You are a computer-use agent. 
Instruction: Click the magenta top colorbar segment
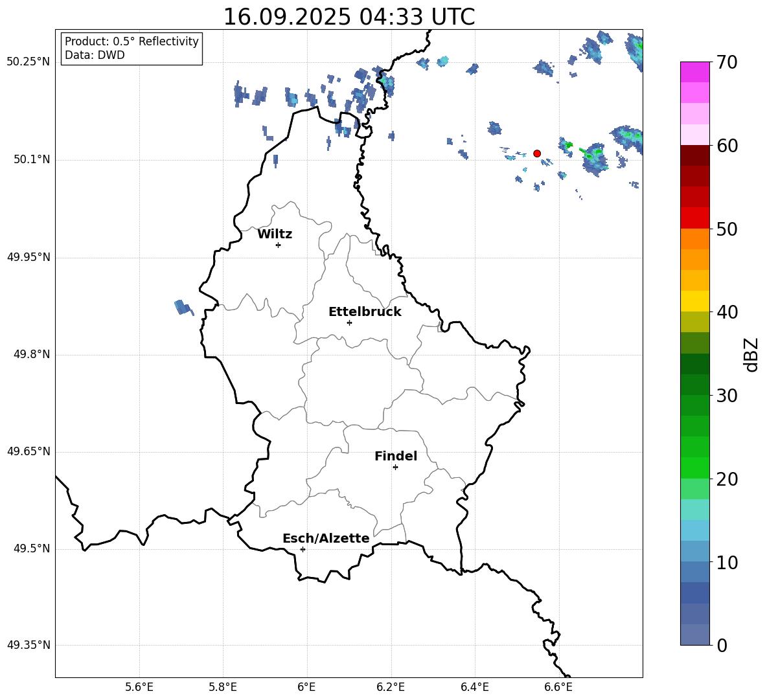tap(694, 72)
